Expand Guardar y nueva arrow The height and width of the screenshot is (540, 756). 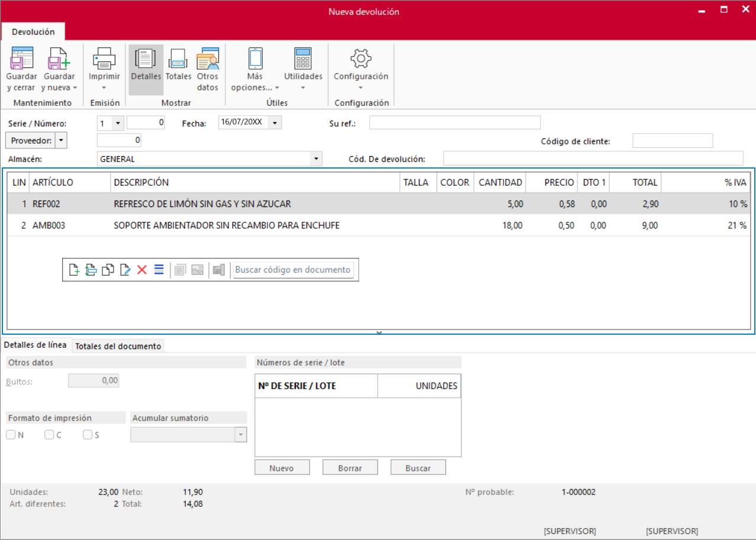(75, 88)
